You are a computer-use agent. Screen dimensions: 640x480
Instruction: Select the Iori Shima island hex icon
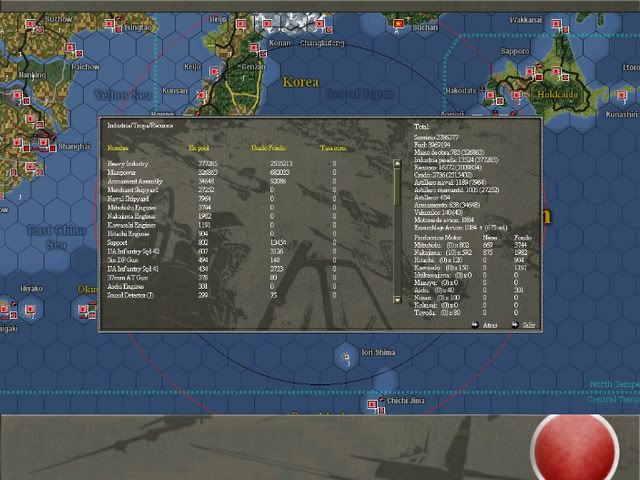point(346,357)
